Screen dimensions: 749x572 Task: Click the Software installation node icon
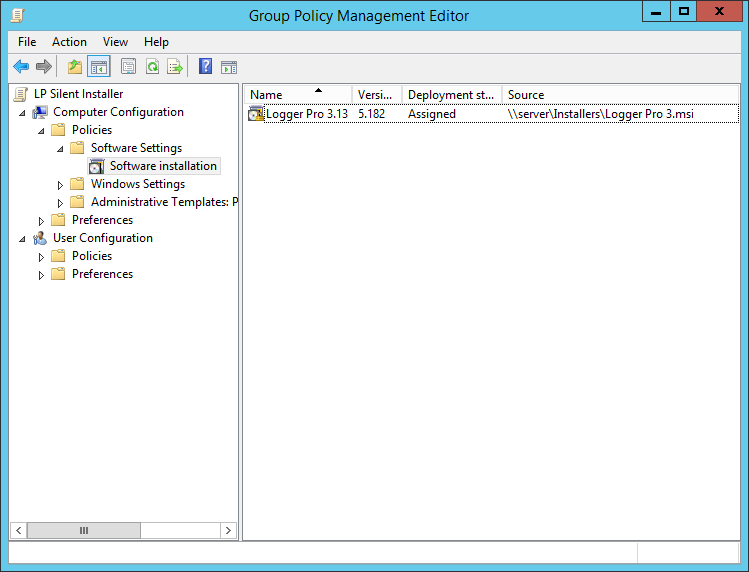tap(96, 166)
